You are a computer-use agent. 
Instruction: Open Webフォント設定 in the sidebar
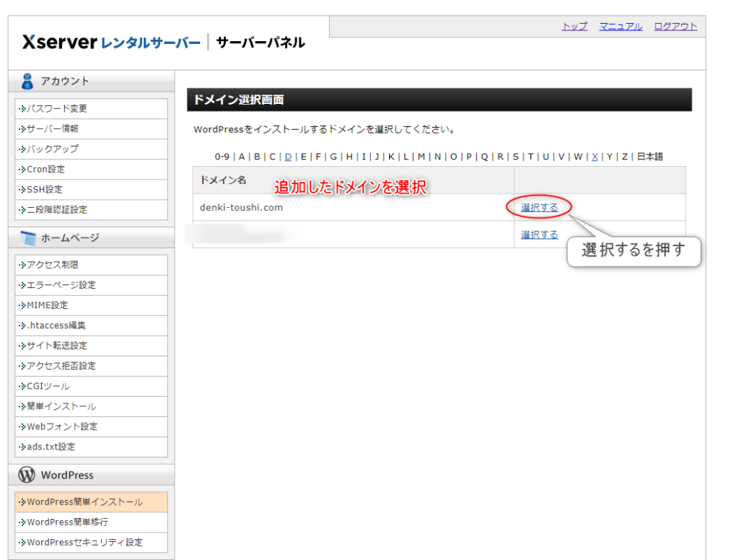pos(92,426)
